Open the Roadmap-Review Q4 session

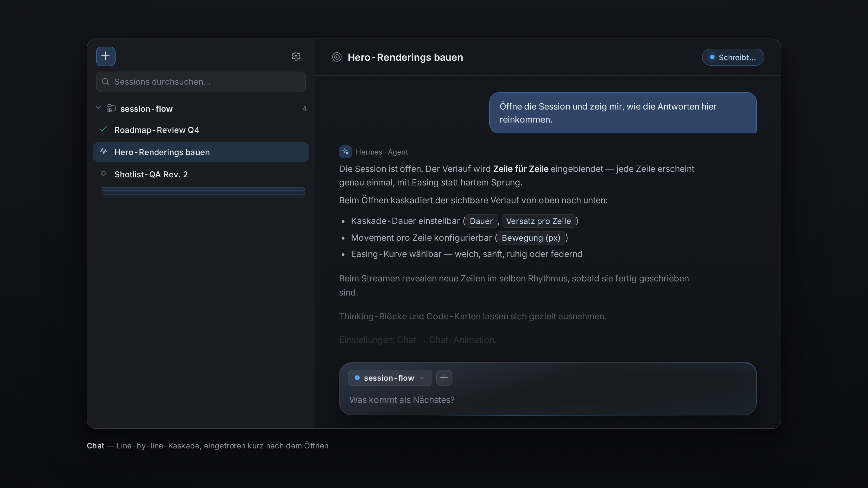pos(201,130)
